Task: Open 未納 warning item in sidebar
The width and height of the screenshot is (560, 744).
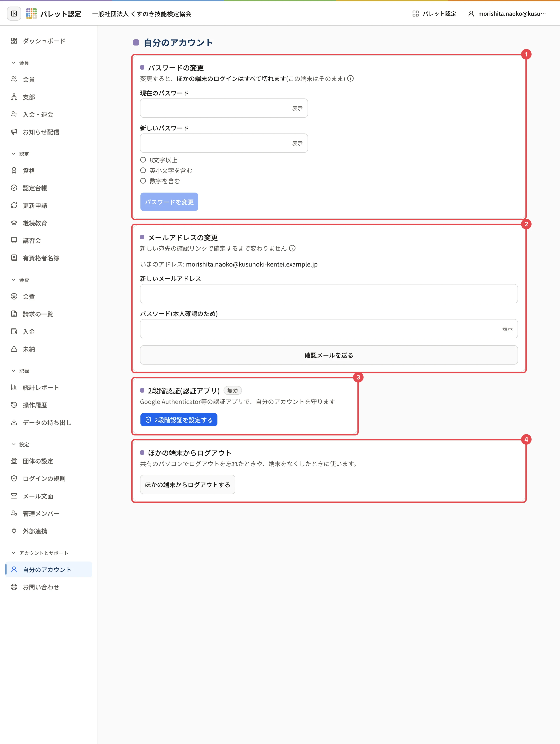Action: 49,349
